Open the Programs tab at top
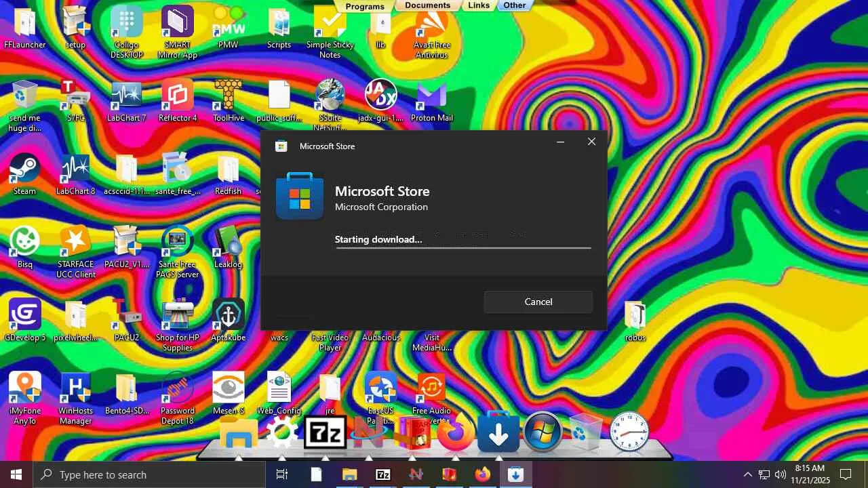Screen dimensions: 868x488 (x=365, y=6)
